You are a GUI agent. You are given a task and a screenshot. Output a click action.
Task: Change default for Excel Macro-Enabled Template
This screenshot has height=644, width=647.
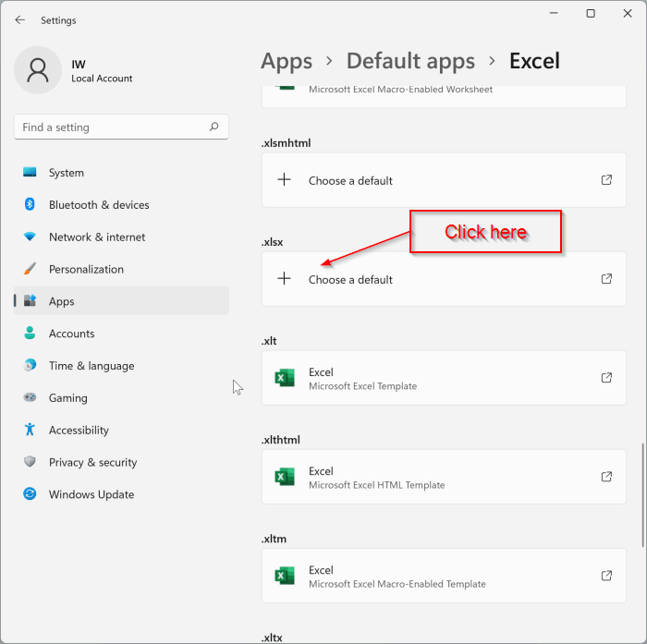coord(444,576)
